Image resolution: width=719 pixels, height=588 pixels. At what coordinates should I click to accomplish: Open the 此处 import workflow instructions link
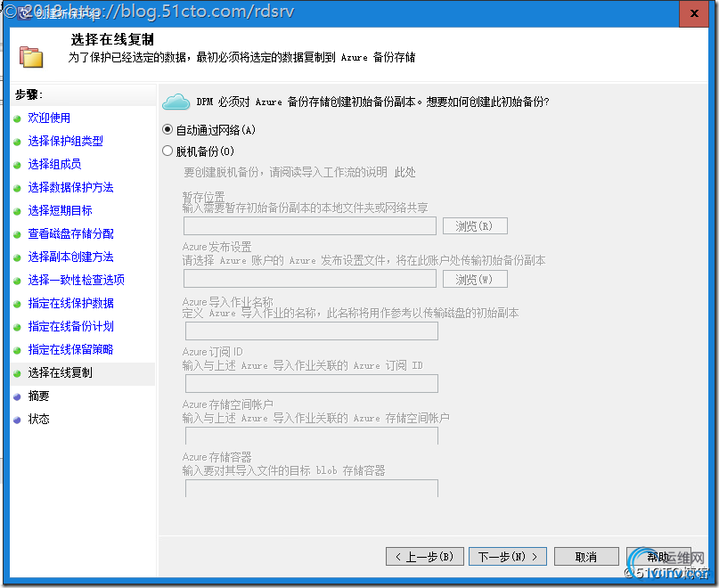404,172
